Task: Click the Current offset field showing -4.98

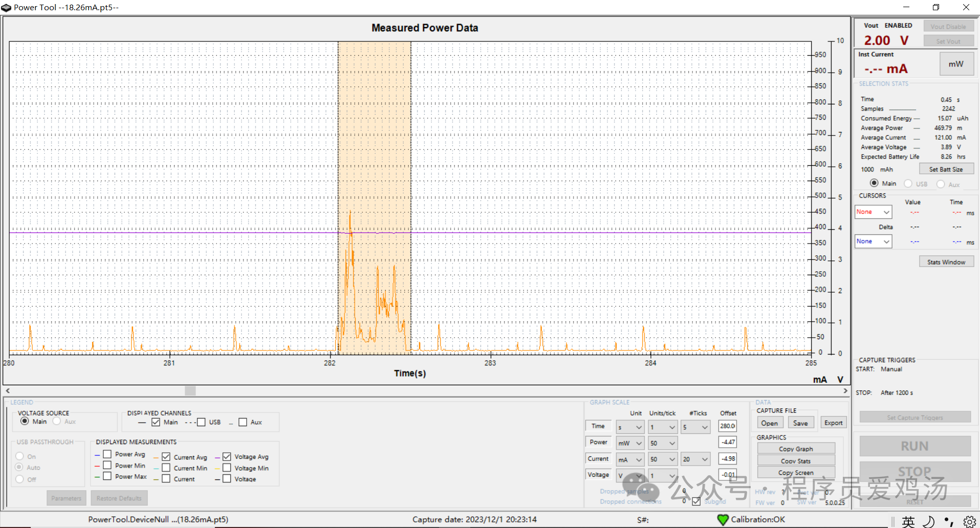Action: point(727,459)
